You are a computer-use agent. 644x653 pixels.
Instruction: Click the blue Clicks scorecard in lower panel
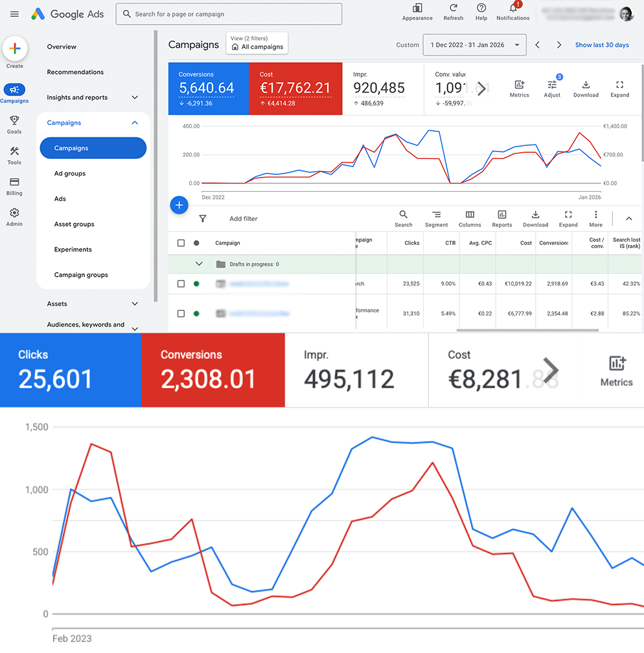[71, 371]
